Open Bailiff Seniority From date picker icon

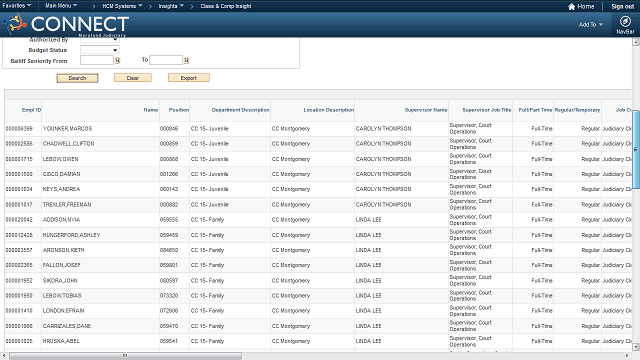[118, 60]
